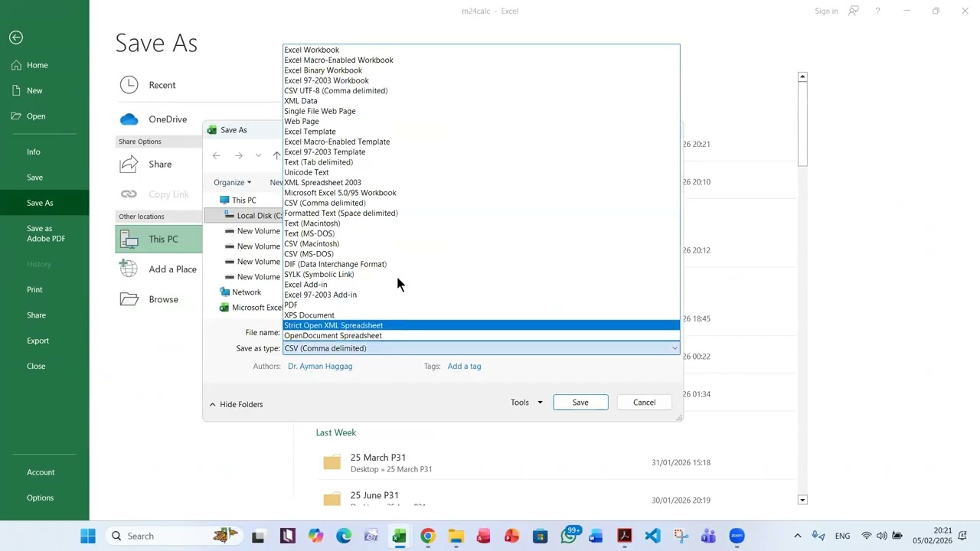
Task: Choose Excel Binary Workbook type
Action: coord(481,70)
